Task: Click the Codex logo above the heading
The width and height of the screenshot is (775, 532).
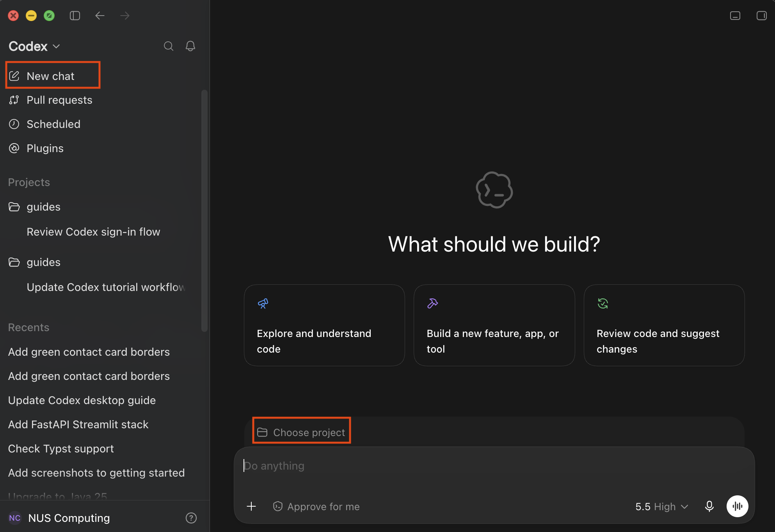Action: pyautogui.click(x=494, y=190)
